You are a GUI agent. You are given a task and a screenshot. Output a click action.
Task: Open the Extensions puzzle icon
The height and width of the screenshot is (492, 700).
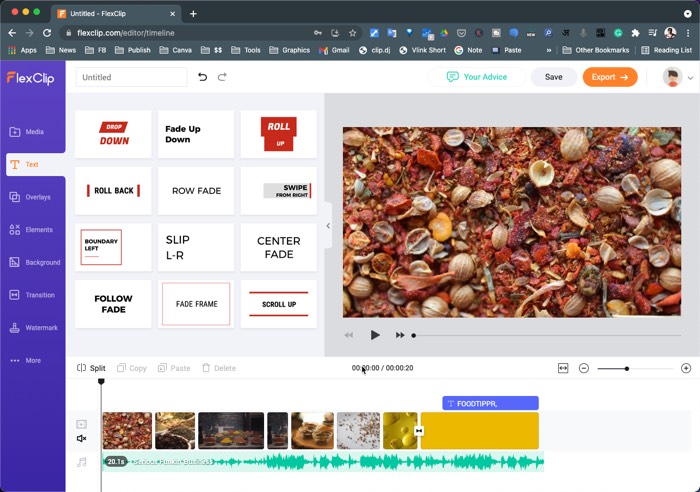[x=635, y=33]
